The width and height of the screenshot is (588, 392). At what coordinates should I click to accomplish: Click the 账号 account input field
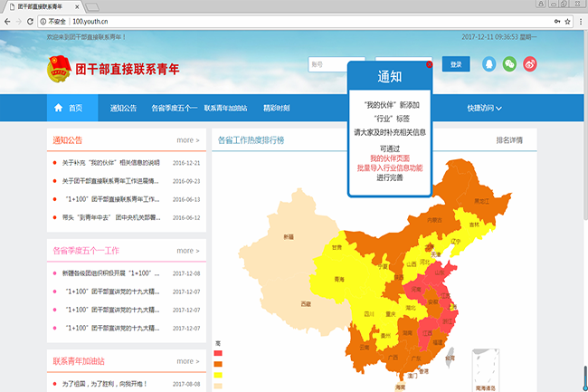[x=326, y=64]
